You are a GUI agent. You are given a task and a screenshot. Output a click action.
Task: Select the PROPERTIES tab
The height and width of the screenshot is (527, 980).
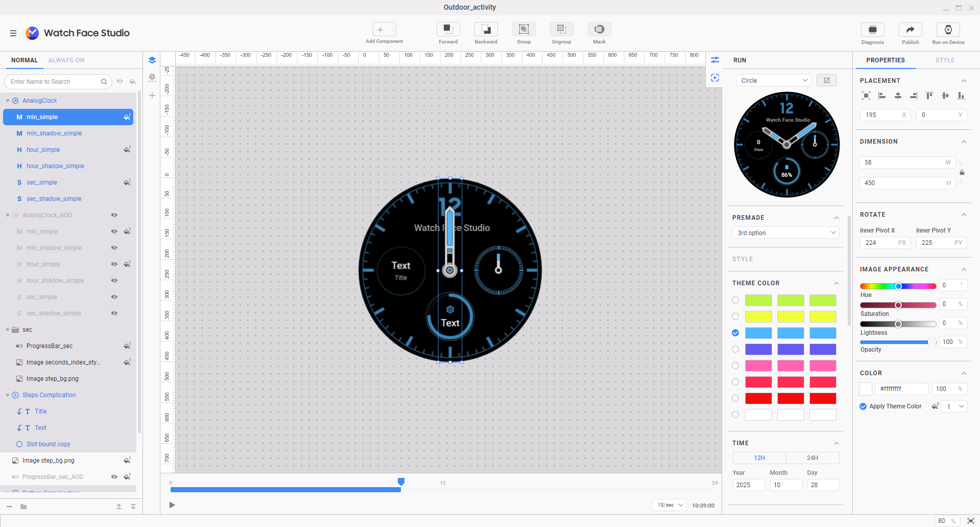tap(886, 60)
